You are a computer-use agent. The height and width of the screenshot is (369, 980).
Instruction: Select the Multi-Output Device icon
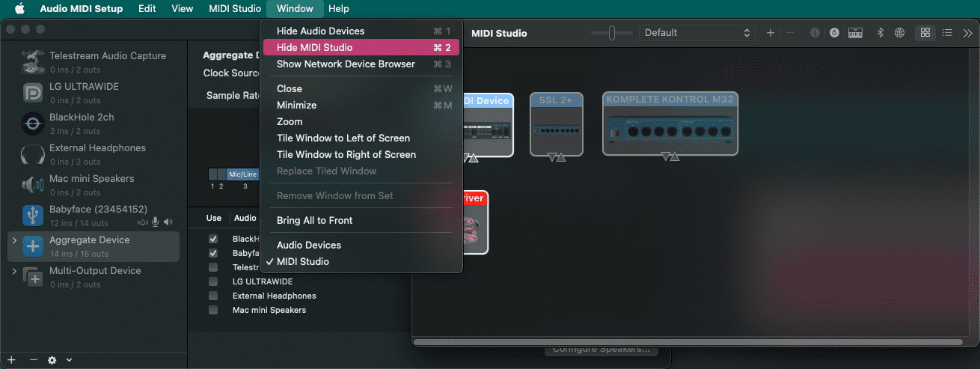pos(33,277)
